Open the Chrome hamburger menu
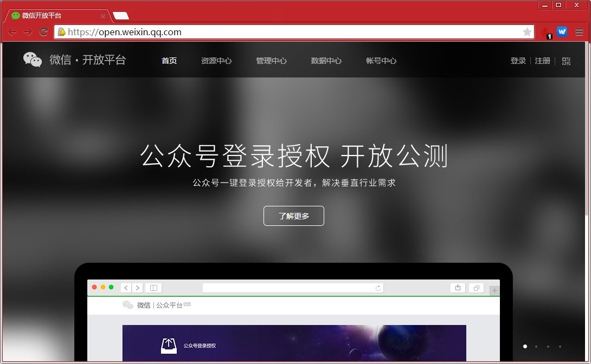The height and width of the screenshot is (364, 591). click(579, 32)
